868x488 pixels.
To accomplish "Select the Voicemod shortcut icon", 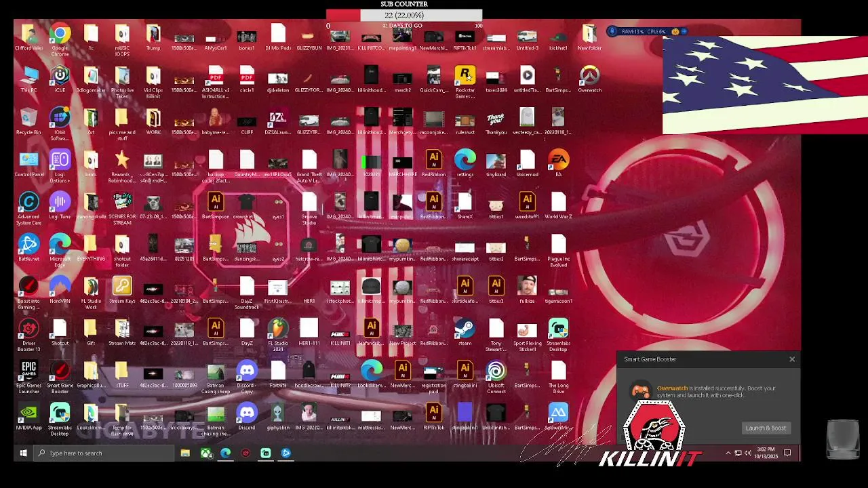I will (x=527, y=163).
